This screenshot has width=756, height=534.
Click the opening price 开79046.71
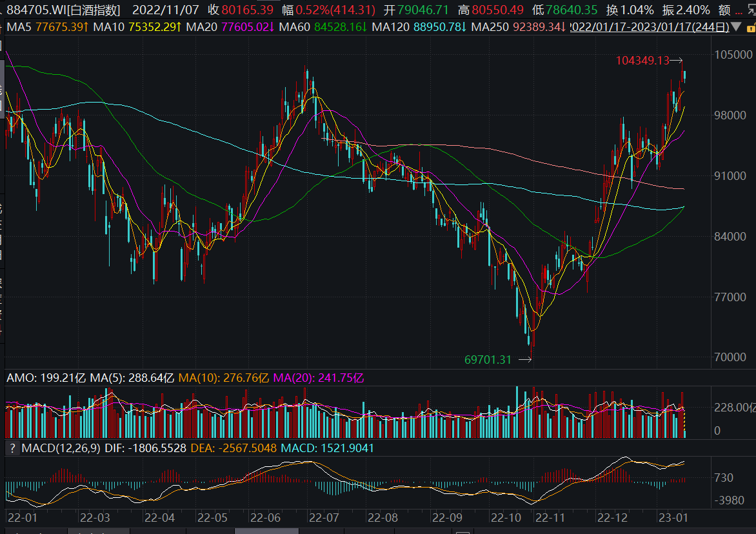[x=416, y=10]
